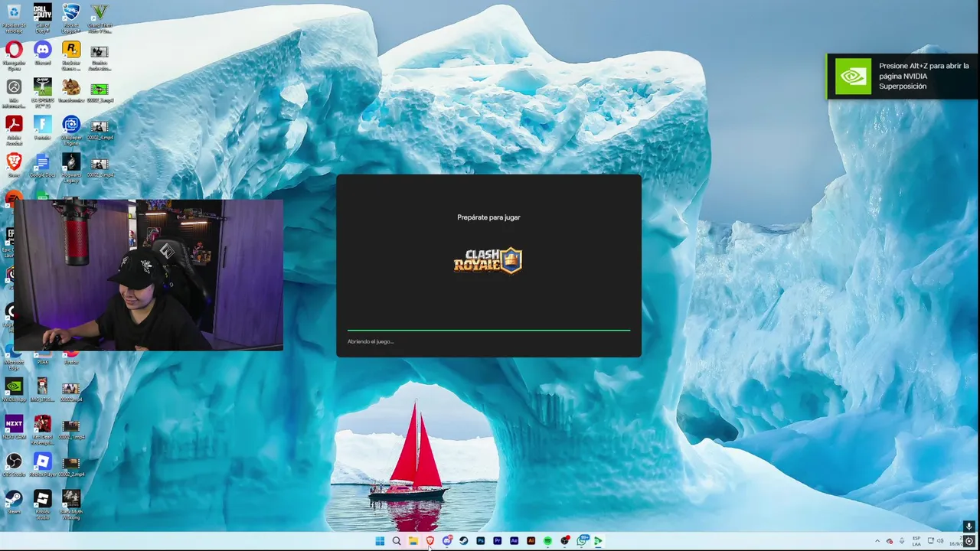The width and height of the screenshot is (980, 551).
Task: Expand hidden system tray icons chevron
Action: tap(877, 541)
